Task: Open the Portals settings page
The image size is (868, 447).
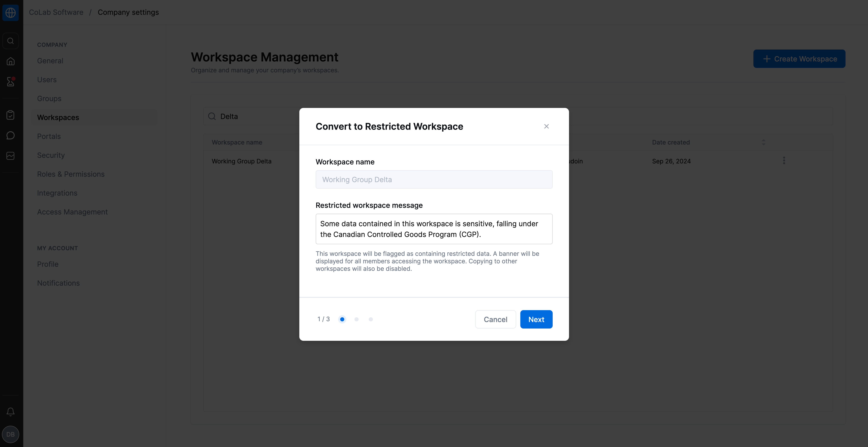Action: (49, 136)
